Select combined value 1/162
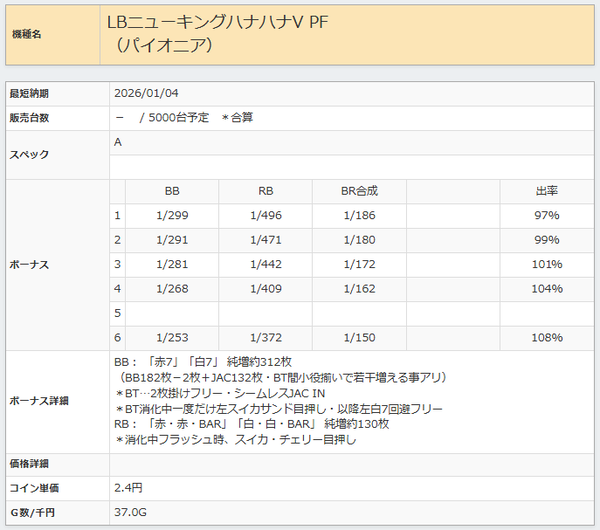The width and height of the screenshot is (600, 530). coord(359,289)
